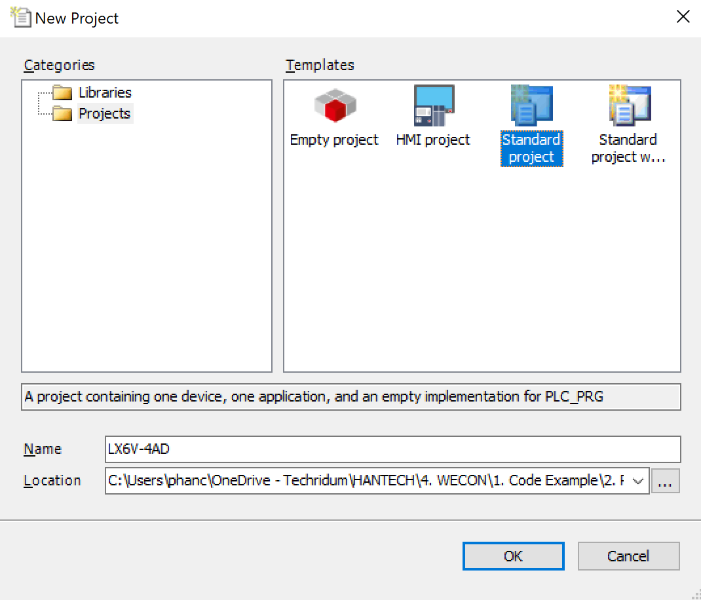Close the New Project dialog window
This screenshot has height=600, width=701.
pos(683,17)
